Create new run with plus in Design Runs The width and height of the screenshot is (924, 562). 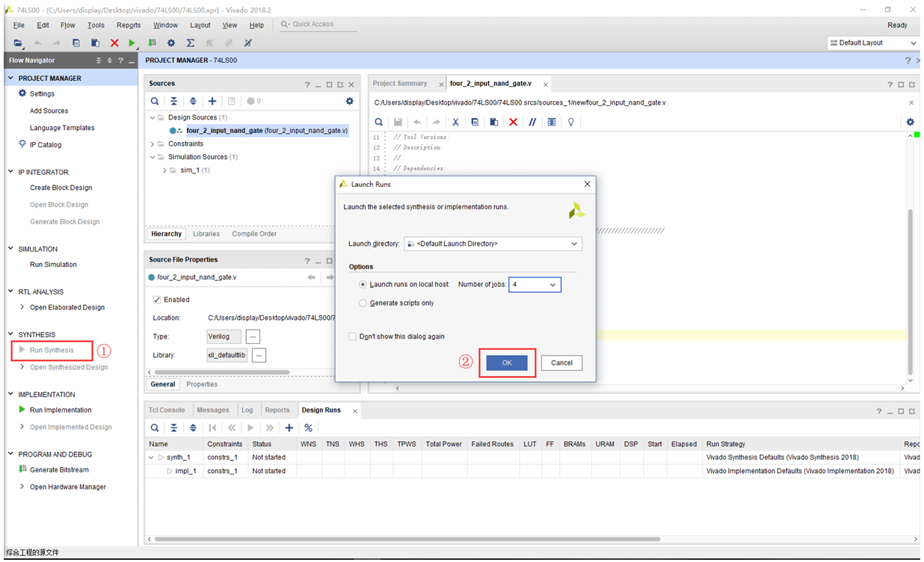point(289,427)
